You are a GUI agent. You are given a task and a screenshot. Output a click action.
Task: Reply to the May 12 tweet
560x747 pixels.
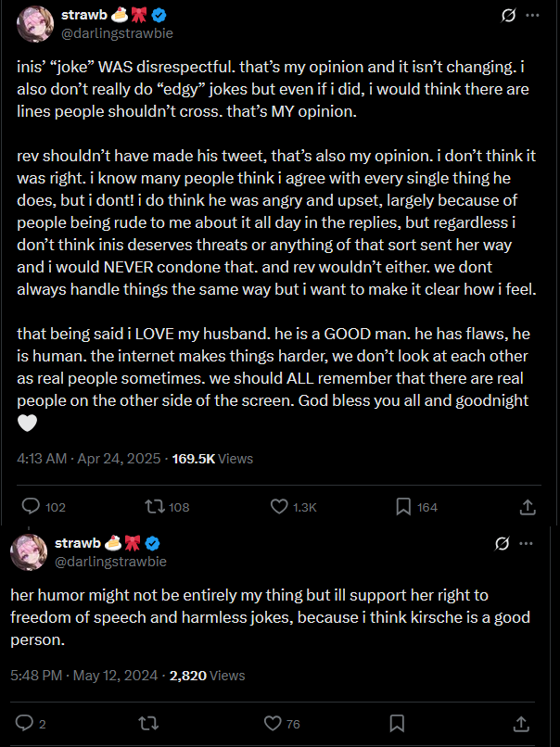pyautogui.click(x=25, y=723)
